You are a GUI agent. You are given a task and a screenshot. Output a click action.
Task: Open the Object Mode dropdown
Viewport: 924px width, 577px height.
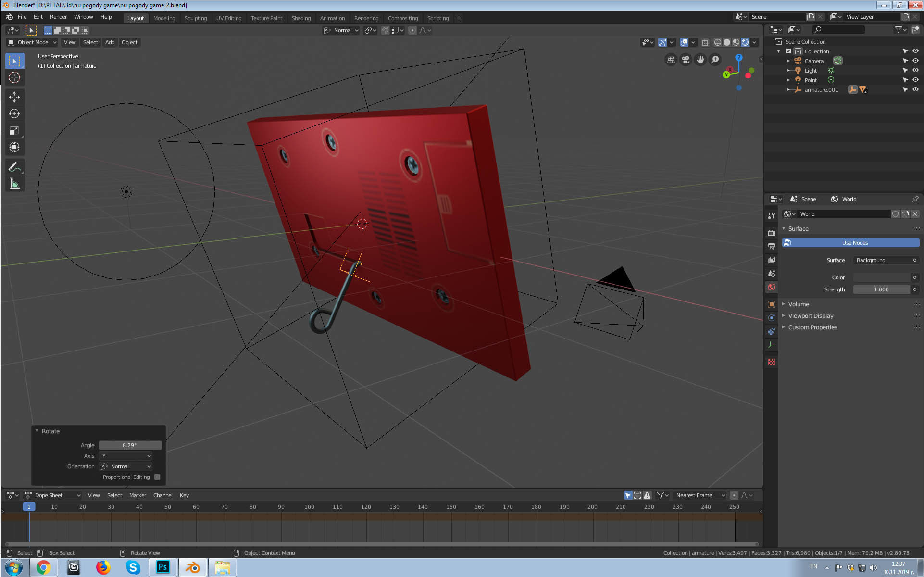(32, 42)
